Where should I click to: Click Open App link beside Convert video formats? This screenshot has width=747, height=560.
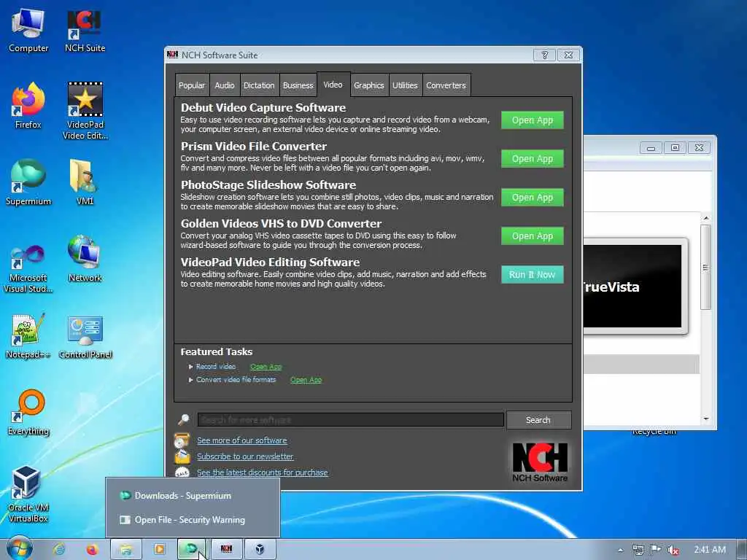click(306, 379)
